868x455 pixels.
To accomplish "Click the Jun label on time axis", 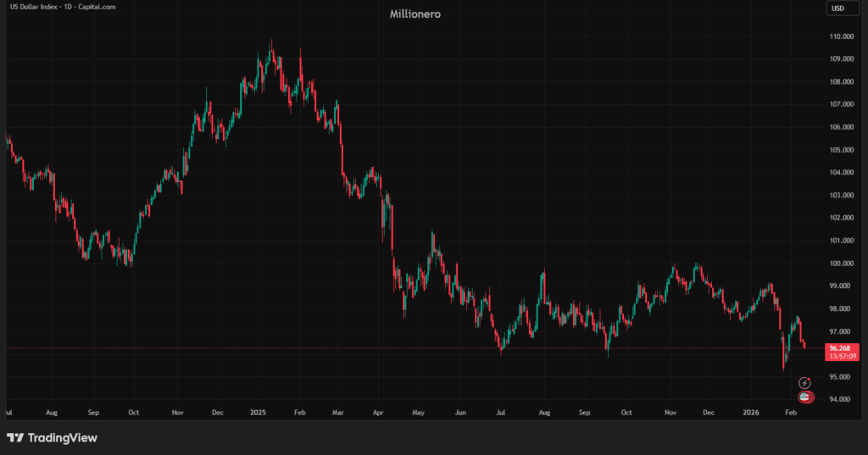I will 461,412.
